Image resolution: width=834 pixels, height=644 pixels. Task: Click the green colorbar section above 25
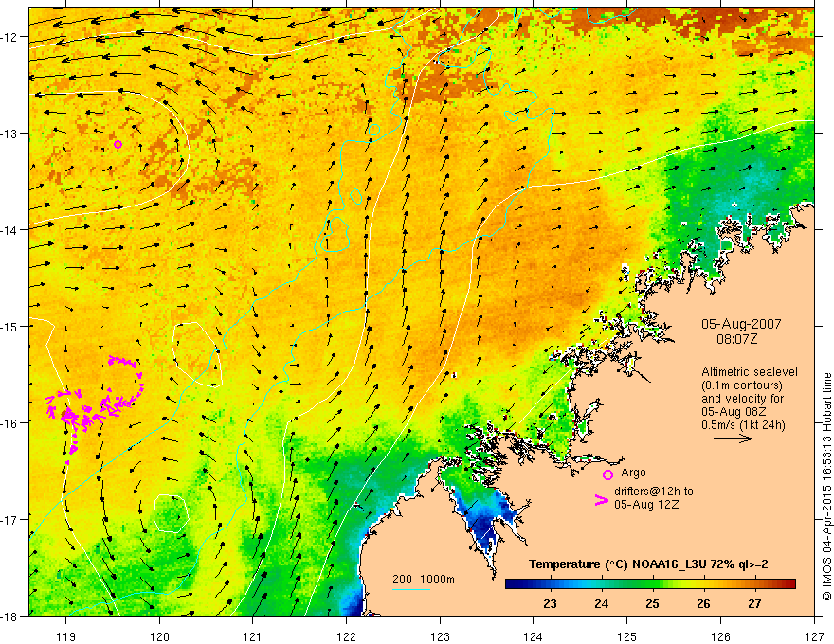coord(653,584)
